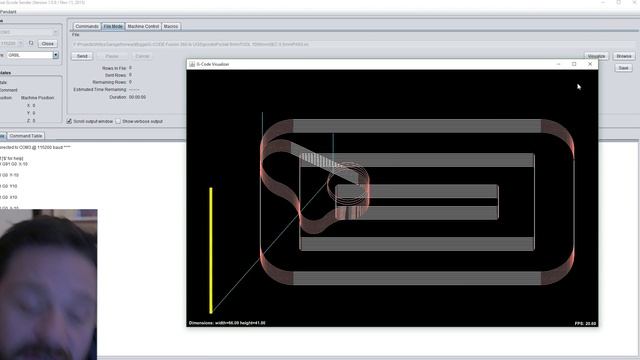
Task: Click the Dimensions text in the visualizer
Action: point(227,323)
